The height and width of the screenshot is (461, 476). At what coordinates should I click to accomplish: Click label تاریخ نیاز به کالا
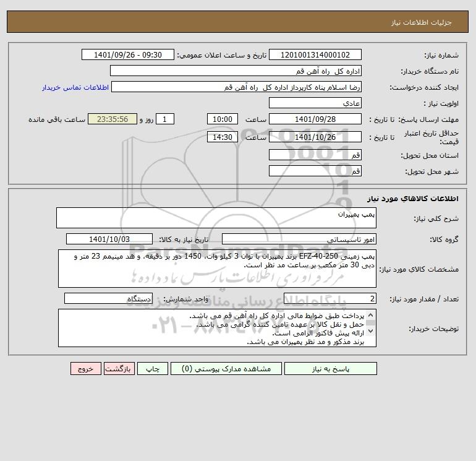point(184,239)
